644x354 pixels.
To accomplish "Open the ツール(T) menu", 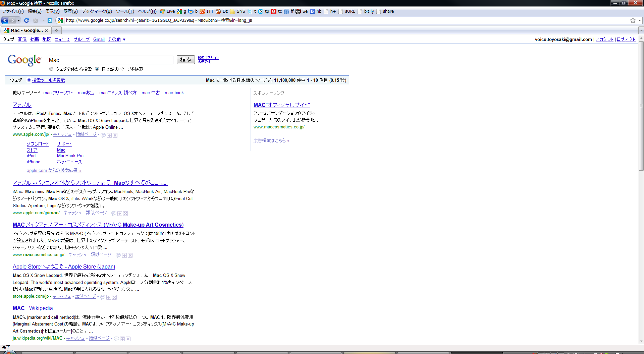I will 125,11.
